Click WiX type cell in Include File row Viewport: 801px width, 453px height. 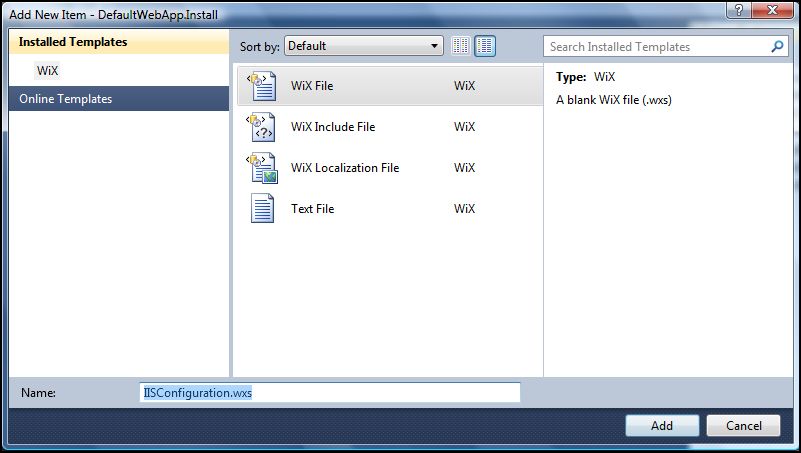point(464,127)
